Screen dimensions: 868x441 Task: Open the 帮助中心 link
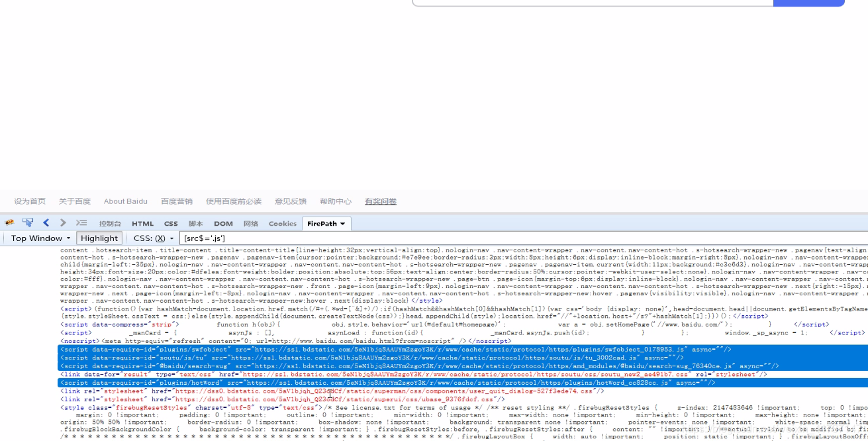click(336, 201)
